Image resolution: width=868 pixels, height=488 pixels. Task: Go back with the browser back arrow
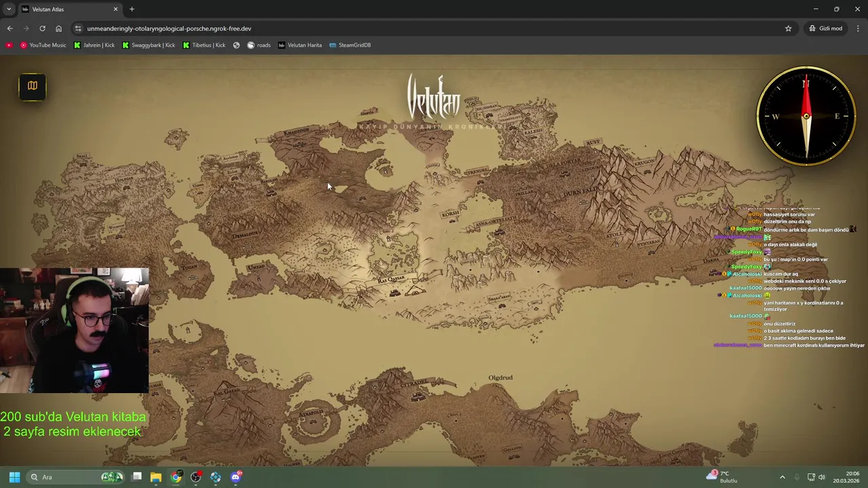point(9,28)
